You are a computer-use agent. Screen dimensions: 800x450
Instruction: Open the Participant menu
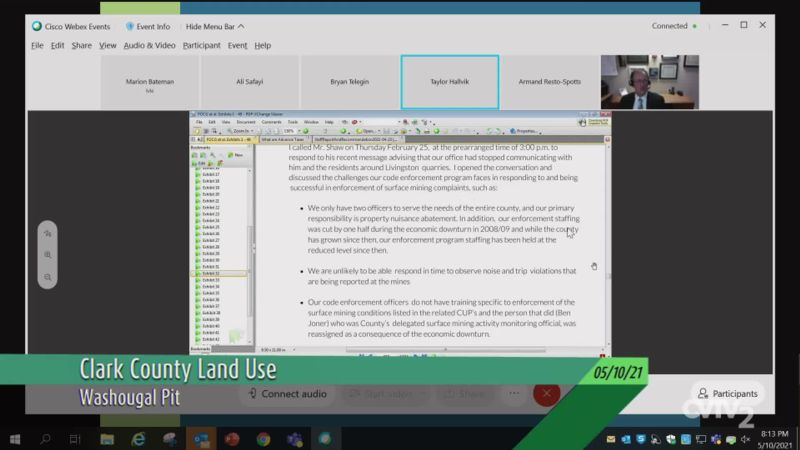coord(202,45)
